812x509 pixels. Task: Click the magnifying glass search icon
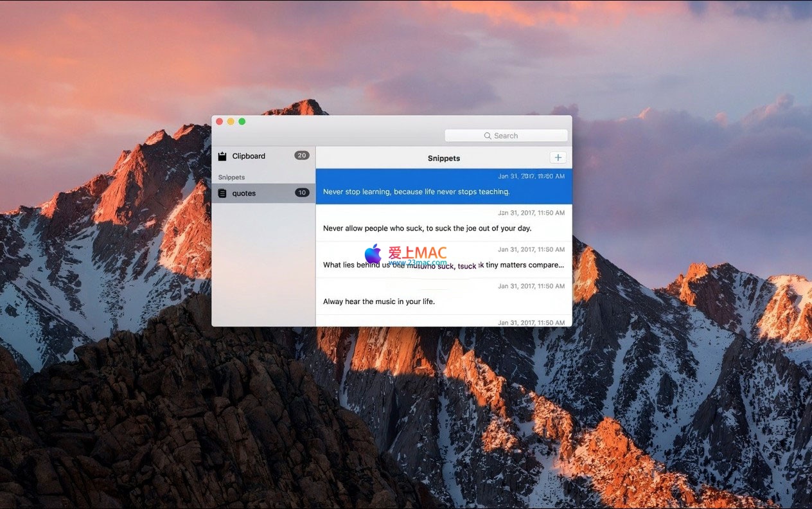pos(488,136)
